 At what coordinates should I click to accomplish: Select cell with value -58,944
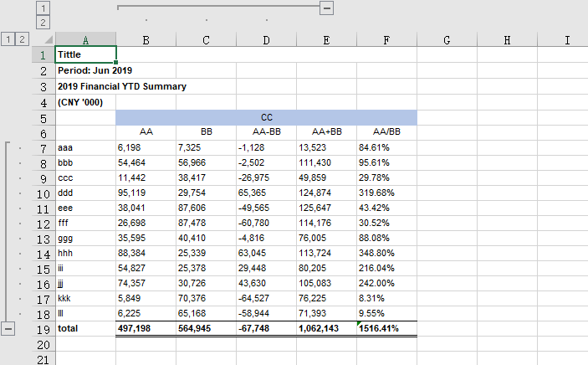(266, 314)
